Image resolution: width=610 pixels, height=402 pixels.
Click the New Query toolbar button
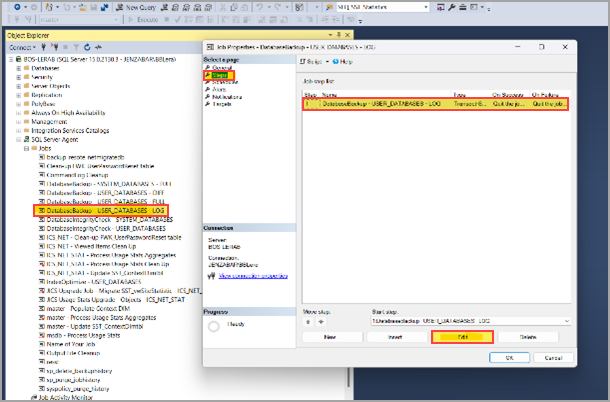pos(136,7)
